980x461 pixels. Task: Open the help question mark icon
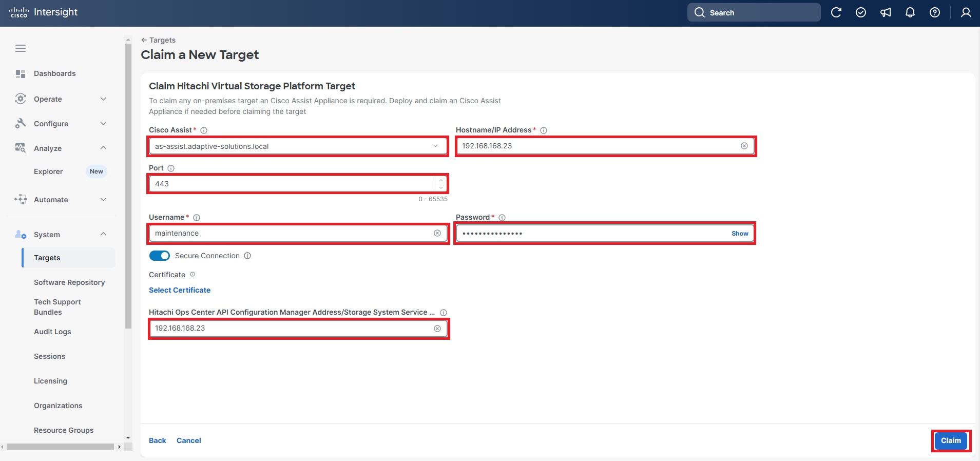pos(935,12)
